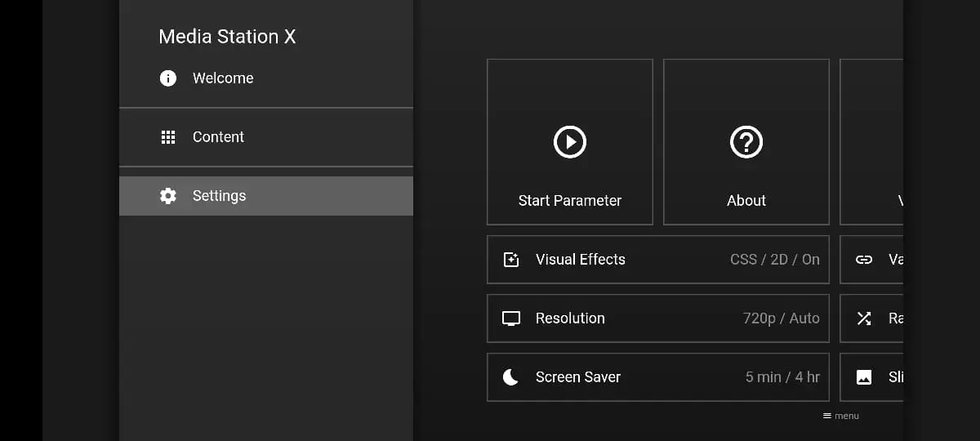The image size is (980, 441).
Task: Click the Start Parameter play icon
Action: point(570,142)
